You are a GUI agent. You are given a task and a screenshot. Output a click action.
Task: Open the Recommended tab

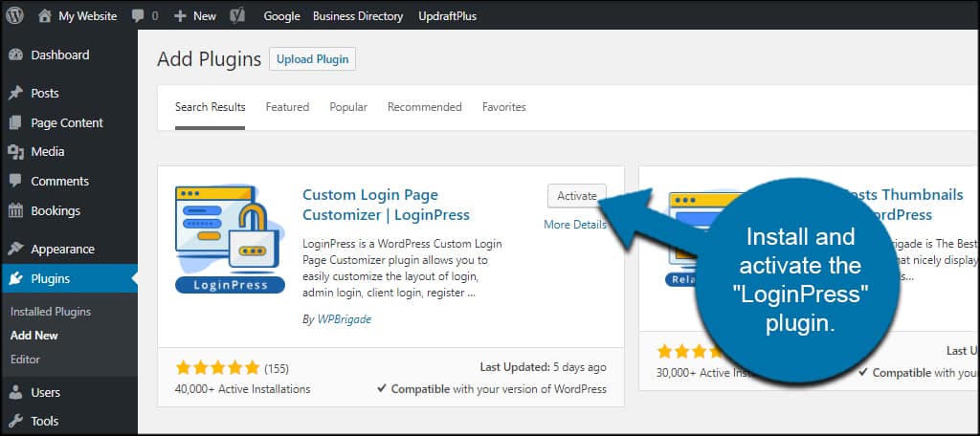[424, 107]
